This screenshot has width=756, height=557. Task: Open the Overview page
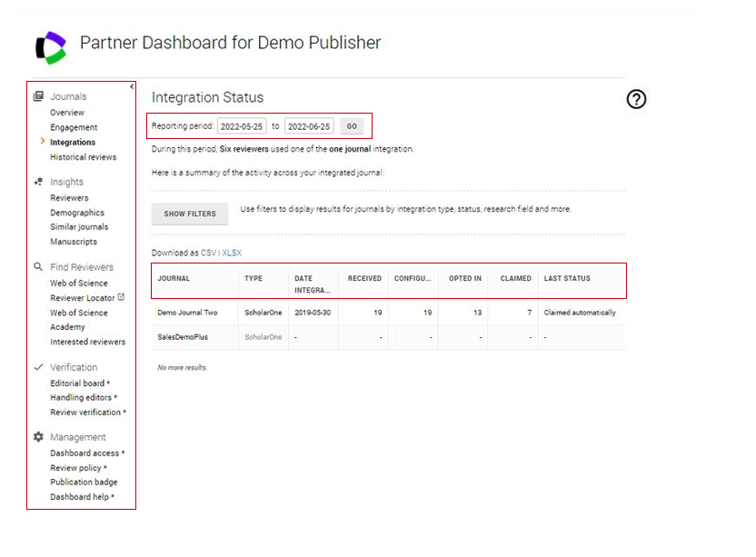67,113
